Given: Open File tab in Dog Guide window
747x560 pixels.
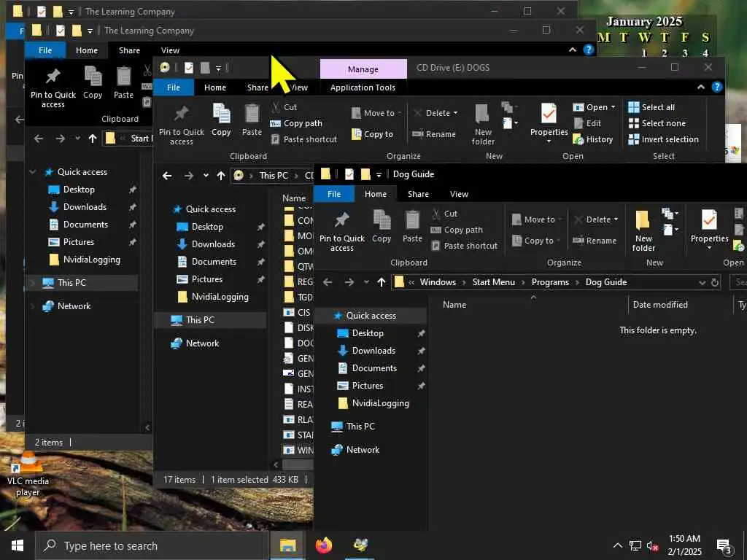Looking at the screenshot, I should (x=334, y=194).
